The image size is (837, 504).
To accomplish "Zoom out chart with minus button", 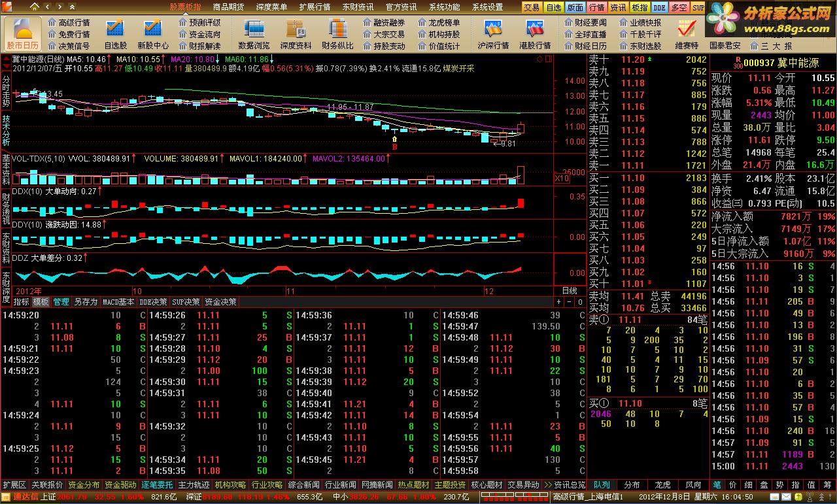I will [x=569, y=302].
